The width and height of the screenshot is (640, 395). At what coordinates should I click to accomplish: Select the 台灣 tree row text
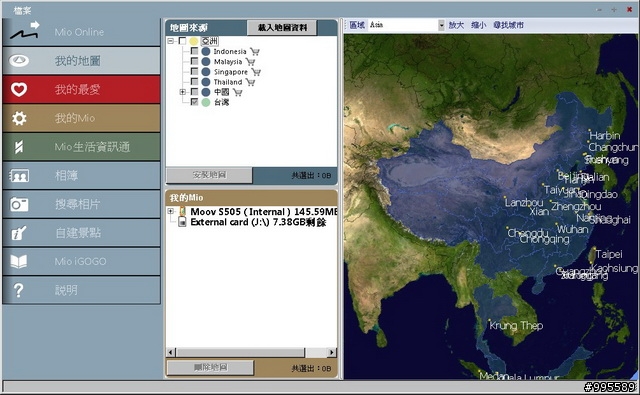(x=222, y=102)
